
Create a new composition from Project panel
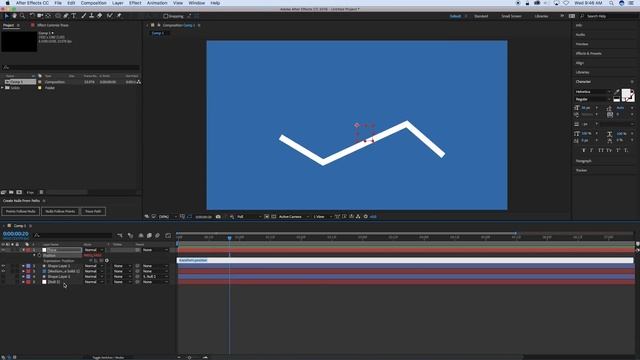point(19,192)
